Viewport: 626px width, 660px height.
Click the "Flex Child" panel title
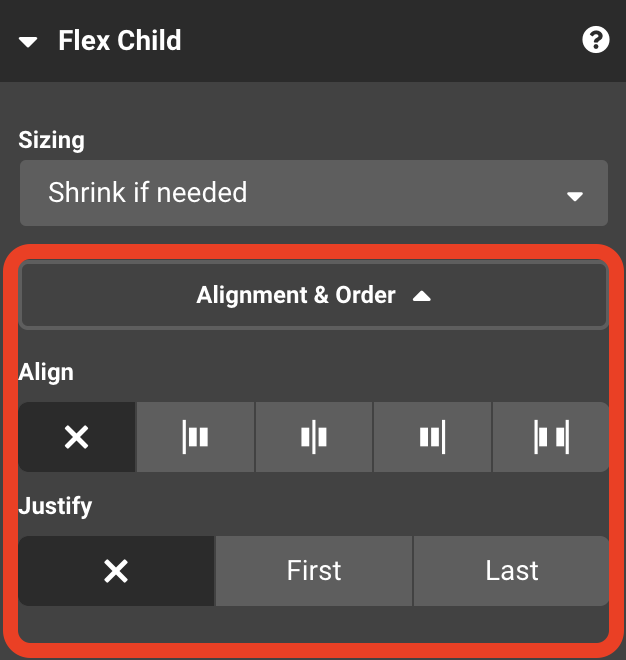[x=120, y=41]
